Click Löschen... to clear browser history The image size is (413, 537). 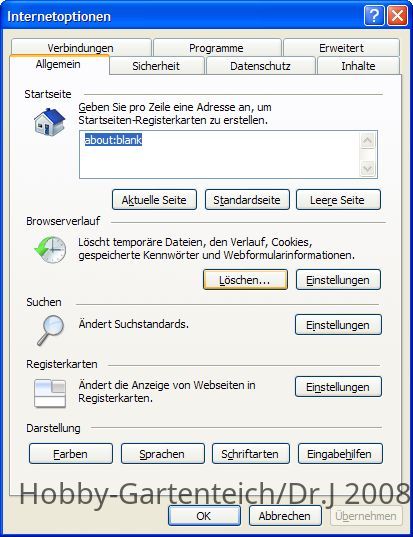pos(245,280)
